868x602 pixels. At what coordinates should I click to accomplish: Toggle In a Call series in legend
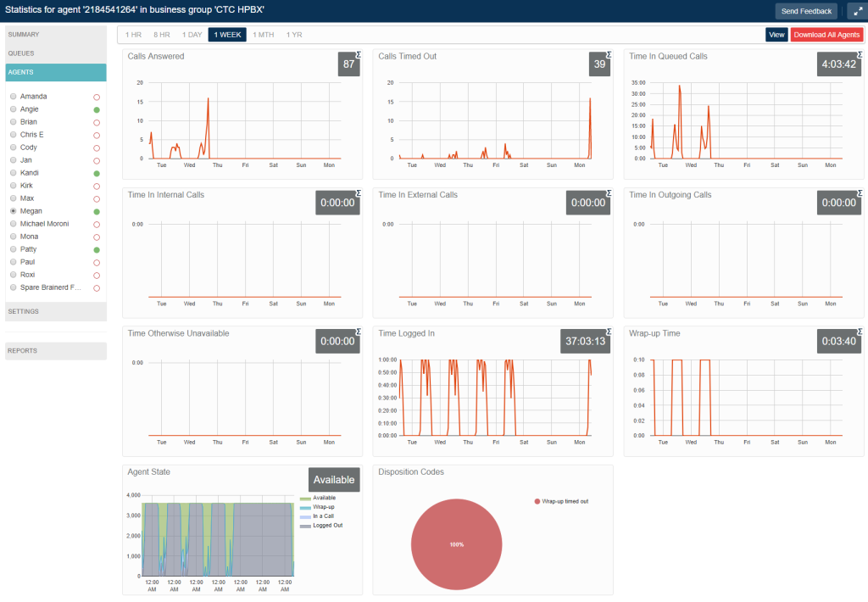tap(318, 516)
